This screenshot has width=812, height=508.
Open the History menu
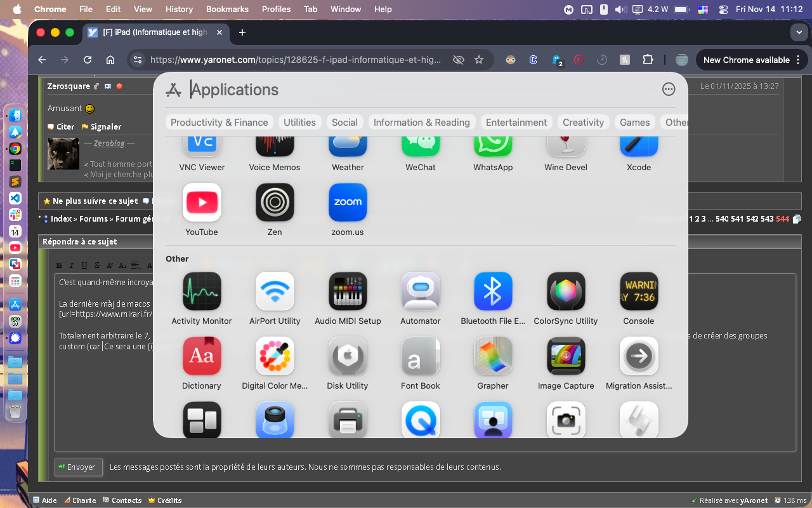pos(179,9)
